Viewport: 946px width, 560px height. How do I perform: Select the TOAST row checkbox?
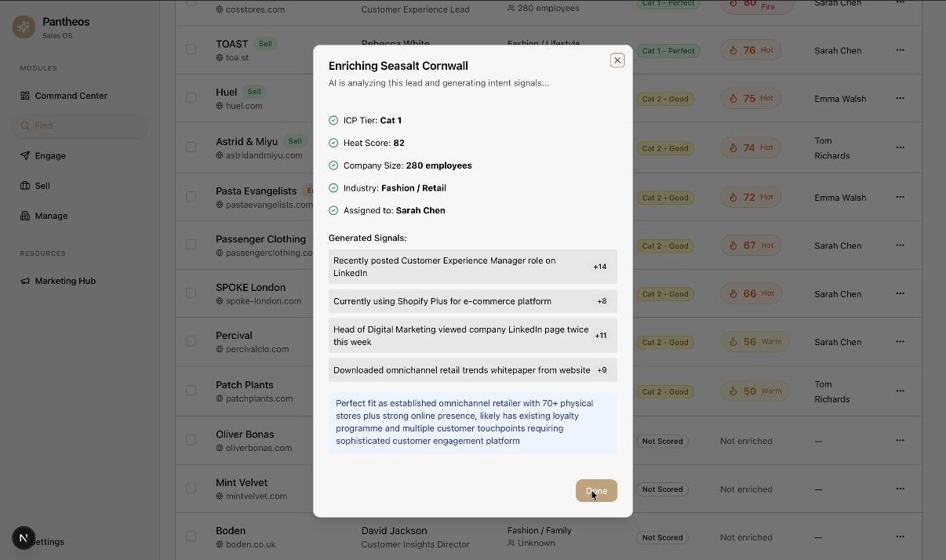pos(191,50)
